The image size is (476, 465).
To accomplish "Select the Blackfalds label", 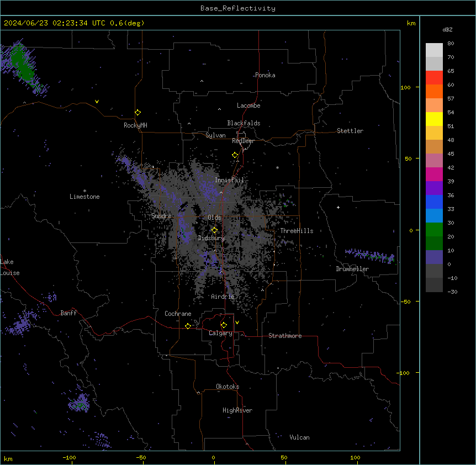I will [244, 123].
